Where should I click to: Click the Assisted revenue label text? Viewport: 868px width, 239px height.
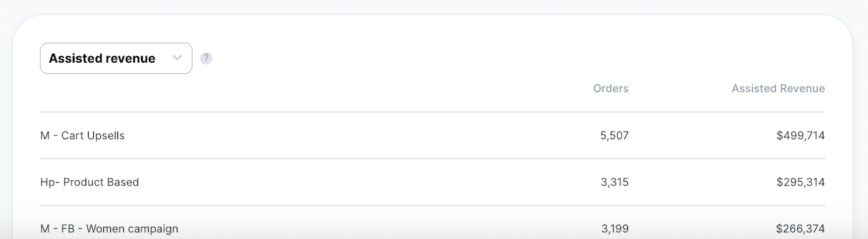coord(102,58)
